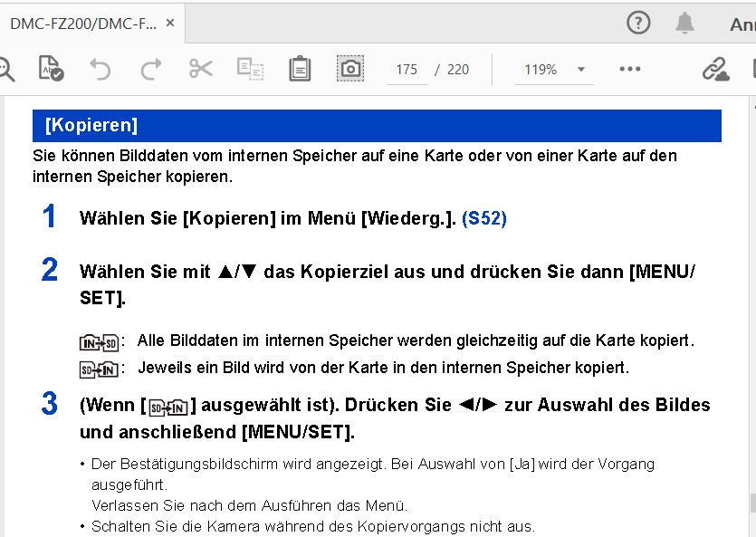Click the search magnifier icon
The width and height of the screenshot is (756, 537).
5,69
